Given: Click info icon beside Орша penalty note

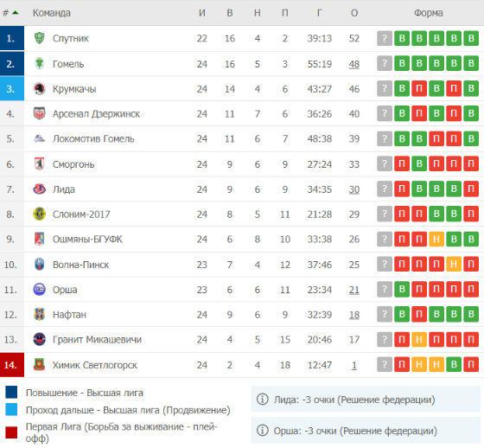Looking at the screenshot, I should (x=263, y=431).
